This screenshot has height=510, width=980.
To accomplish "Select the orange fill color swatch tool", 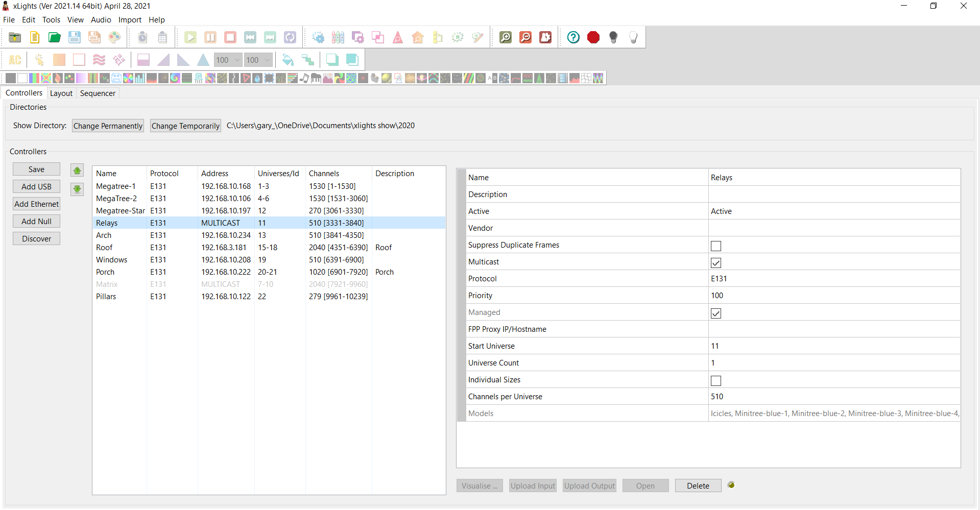I will (59, 60).
